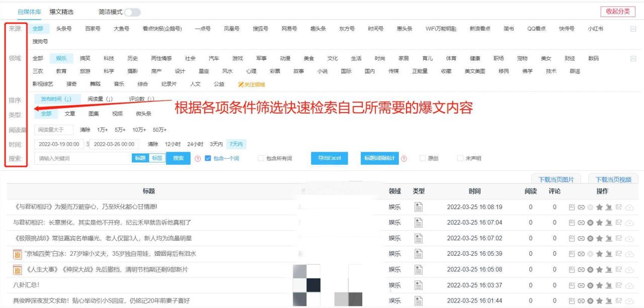Check the 原创 checkbox
Screen dimensions: 644x308
[x=422, y=158]
